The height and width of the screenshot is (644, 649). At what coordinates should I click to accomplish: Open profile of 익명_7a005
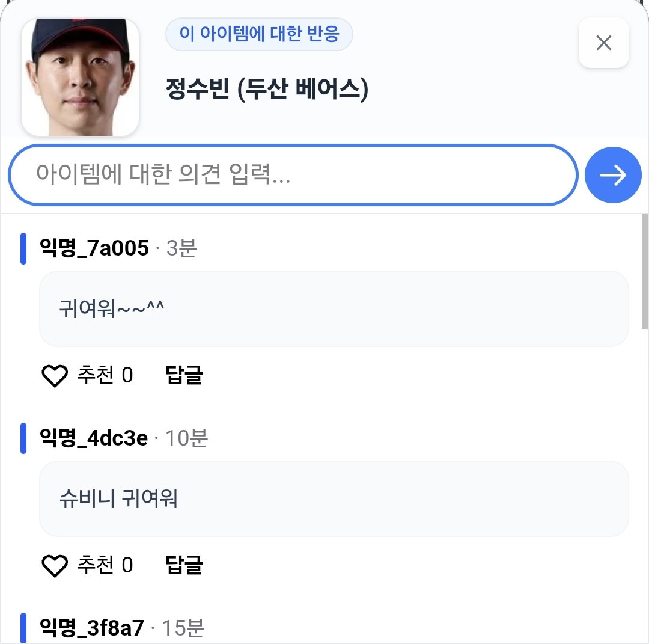coord(94,248)
